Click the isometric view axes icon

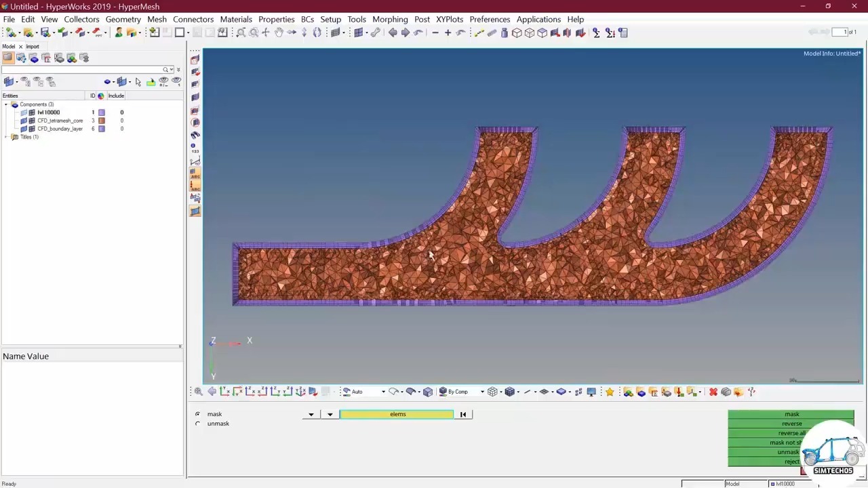[x=300, y=392]
